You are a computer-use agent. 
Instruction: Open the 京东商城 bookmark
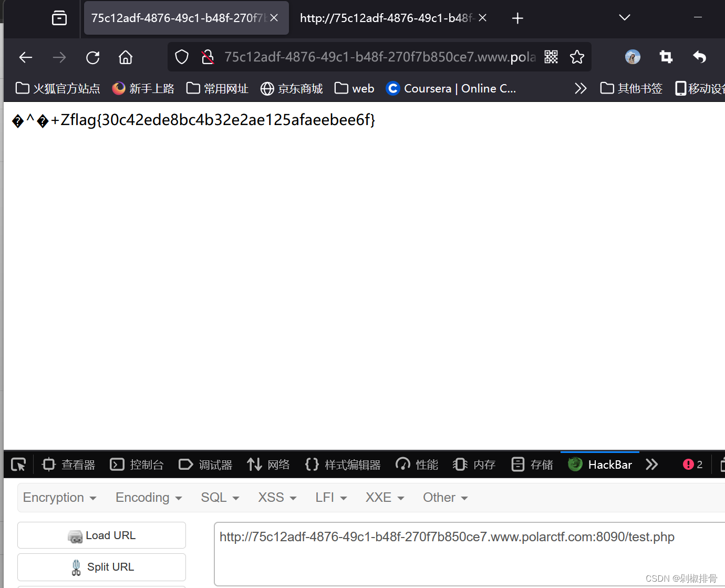292,88
